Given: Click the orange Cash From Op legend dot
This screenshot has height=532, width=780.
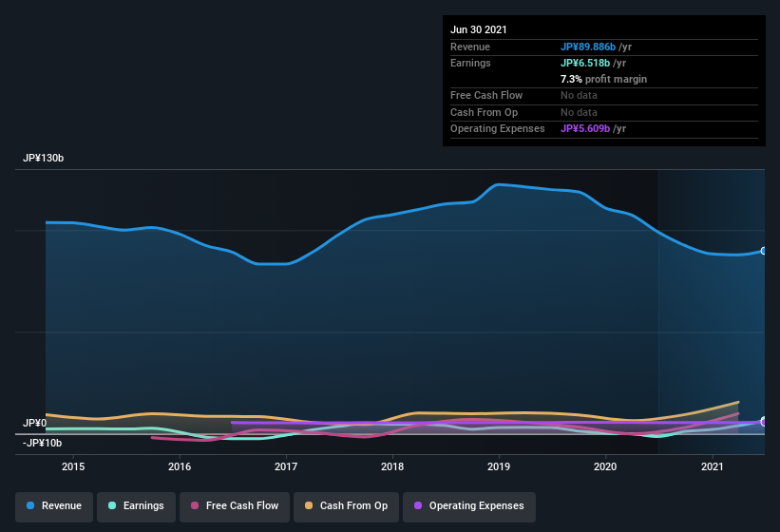Looking at the screenshot, I should coord(309,505).
